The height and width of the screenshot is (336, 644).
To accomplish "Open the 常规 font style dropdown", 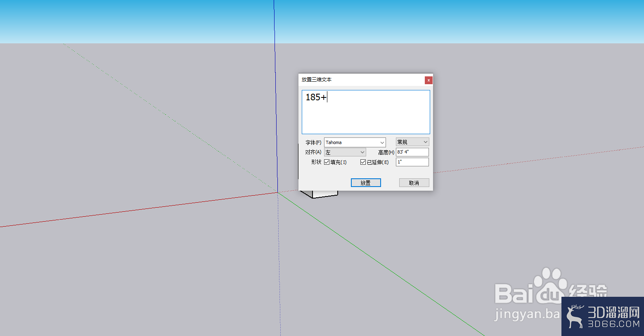I will click(412, 142).
